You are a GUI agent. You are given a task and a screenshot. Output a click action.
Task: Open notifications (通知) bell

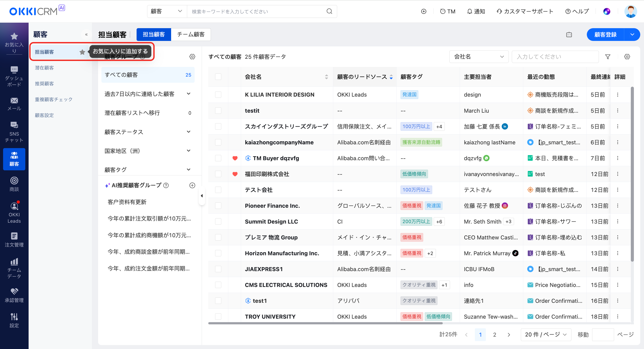click(x=476, y=11)
